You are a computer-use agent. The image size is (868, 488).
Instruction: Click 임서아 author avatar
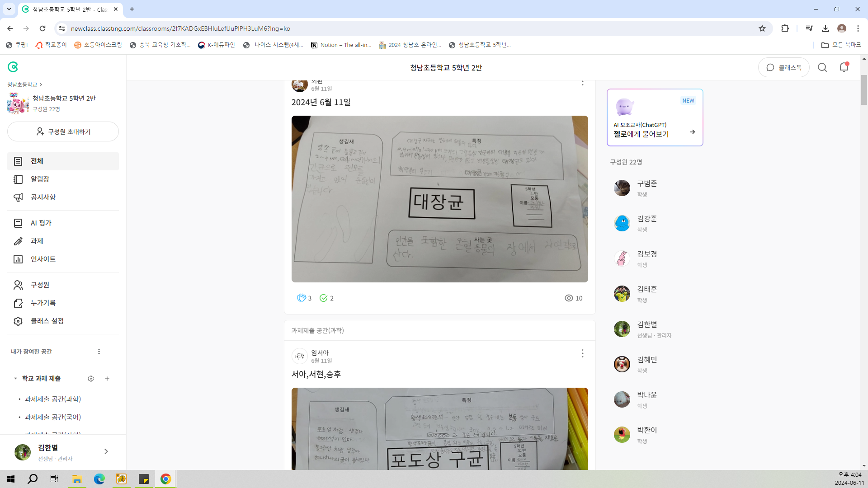(x=300, y=356)
